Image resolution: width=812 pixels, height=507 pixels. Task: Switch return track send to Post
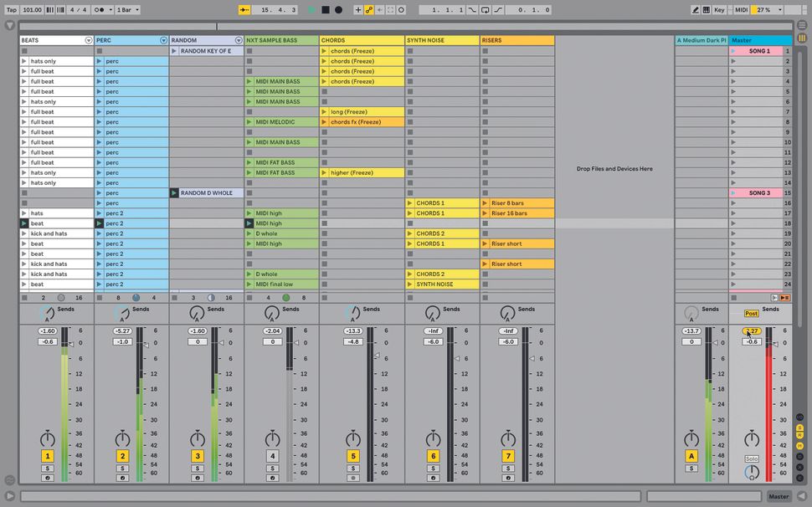(x=751, y=313)
